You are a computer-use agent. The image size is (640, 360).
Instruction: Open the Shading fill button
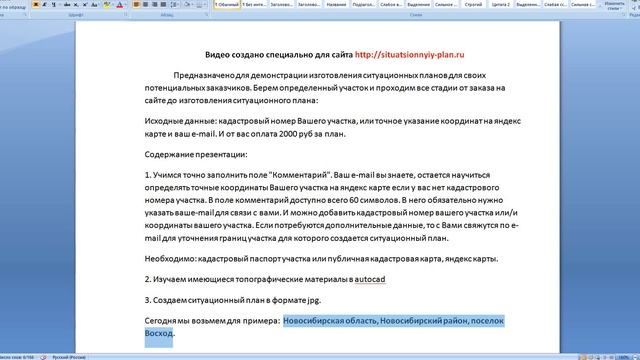[x=188, y=4]
